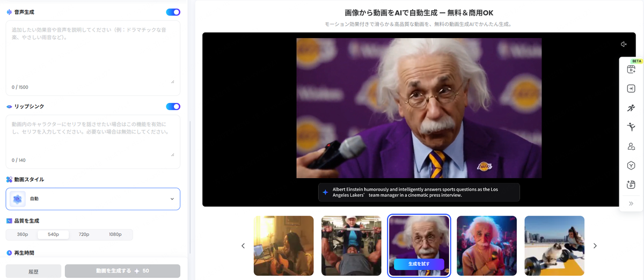This screenshot has width=644, height=280.
Task: Select 540p quality option
Action: [53, 234]
